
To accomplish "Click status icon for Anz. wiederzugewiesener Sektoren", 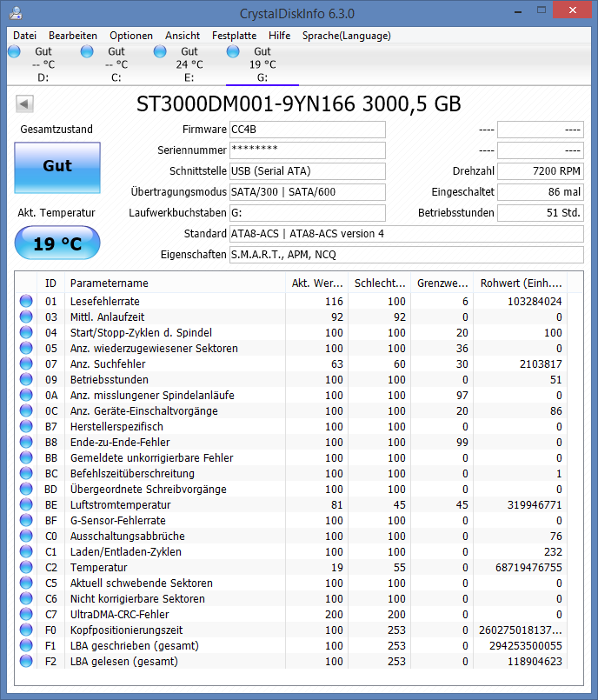I will point(26,348).
